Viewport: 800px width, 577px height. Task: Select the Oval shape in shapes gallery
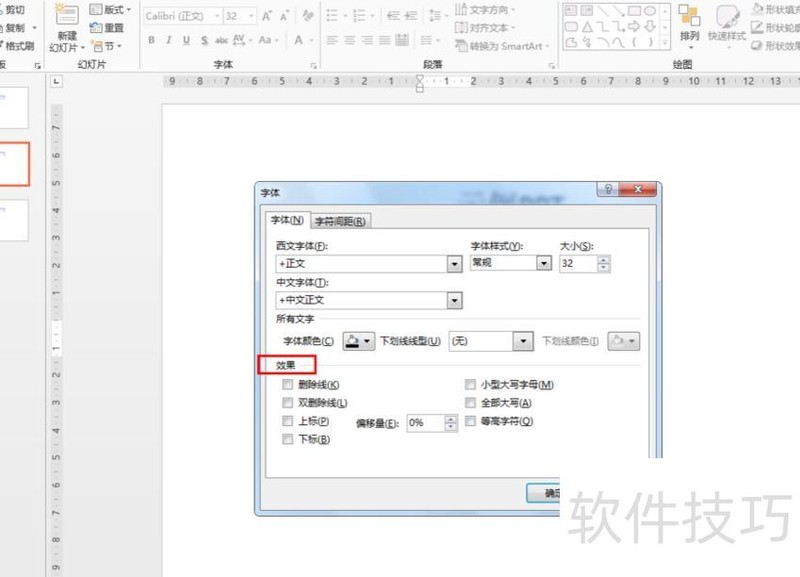pyautogui.click(x=650, y=11)
